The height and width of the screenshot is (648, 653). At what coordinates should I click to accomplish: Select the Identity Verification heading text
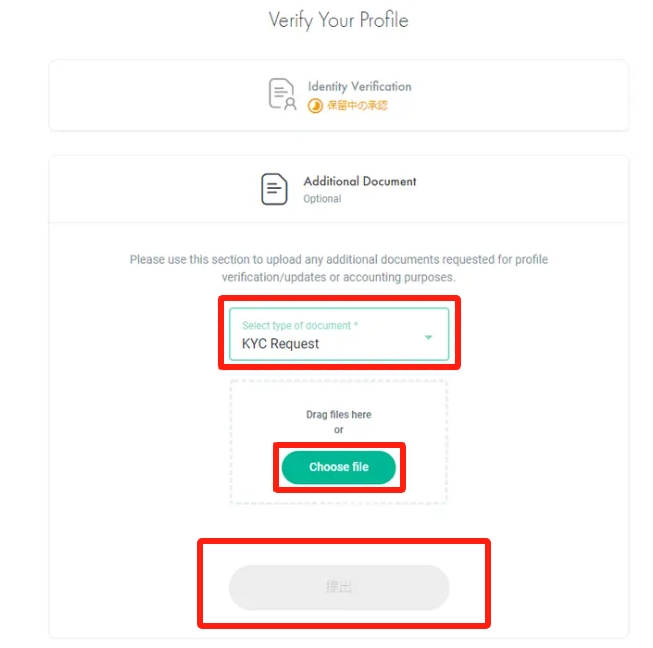pyautogui.click(x=359, y=87)
